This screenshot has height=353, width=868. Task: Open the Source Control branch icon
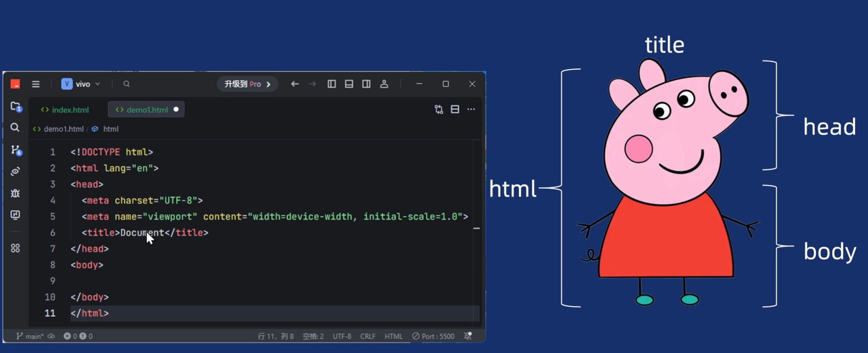(15, 150)
